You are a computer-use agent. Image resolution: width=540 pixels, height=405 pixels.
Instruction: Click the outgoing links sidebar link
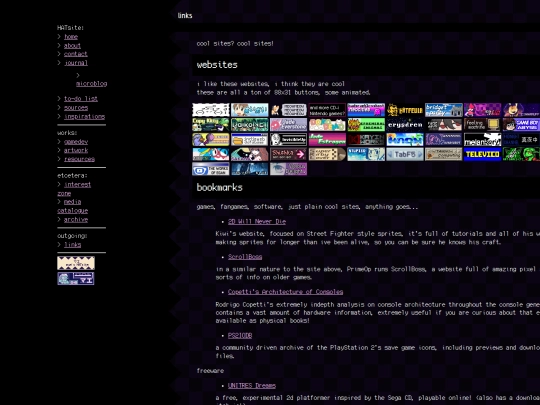73,245
